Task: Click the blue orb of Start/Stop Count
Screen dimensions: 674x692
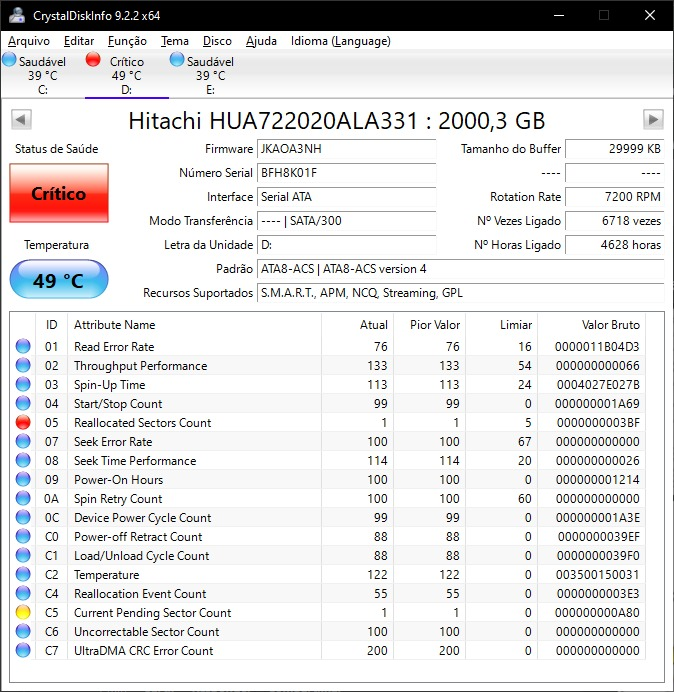Action: (23, 403)
